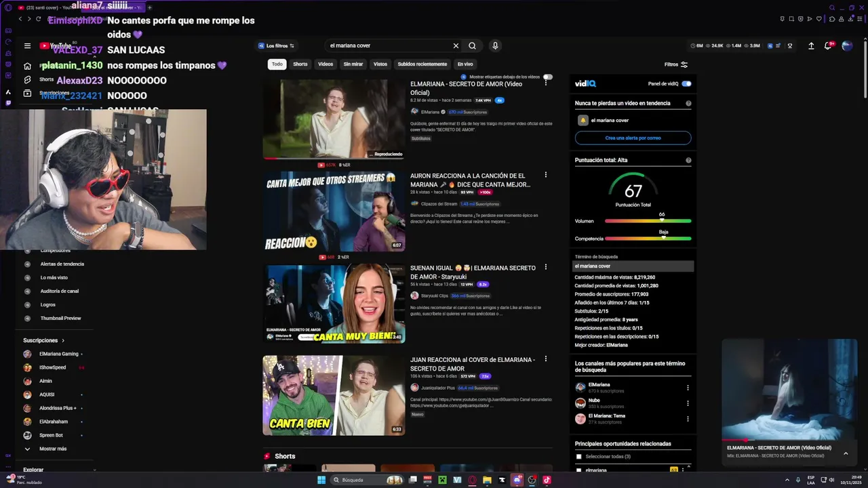868x488 pixels.
Task: Select the Todo filter chip
Action: point(277,64)
